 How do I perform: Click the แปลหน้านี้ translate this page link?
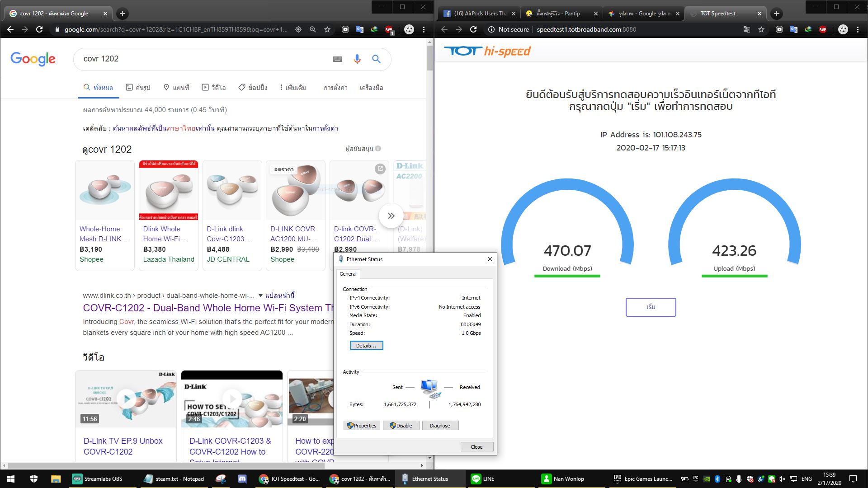pyautogui.click(x=280, y=296)
